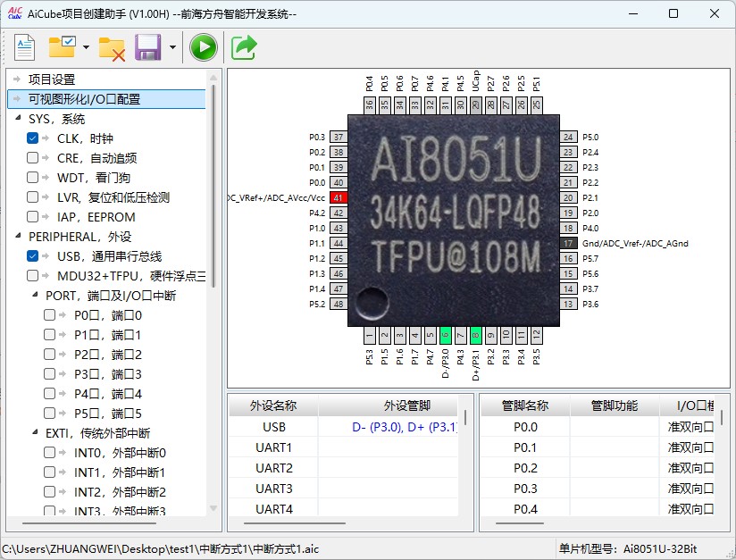Check the P1口, 端口1 checkbox

[49, 335]
